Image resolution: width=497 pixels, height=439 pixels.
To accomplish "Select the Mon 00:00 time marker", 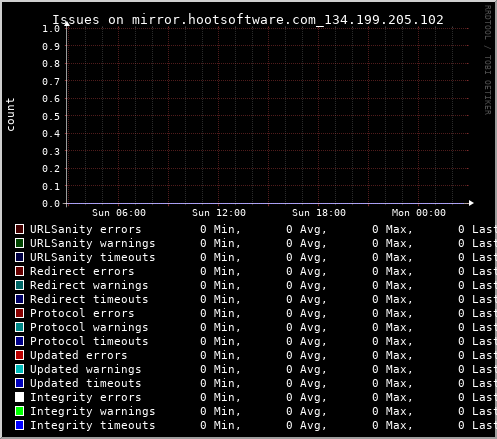I will 419,213.
